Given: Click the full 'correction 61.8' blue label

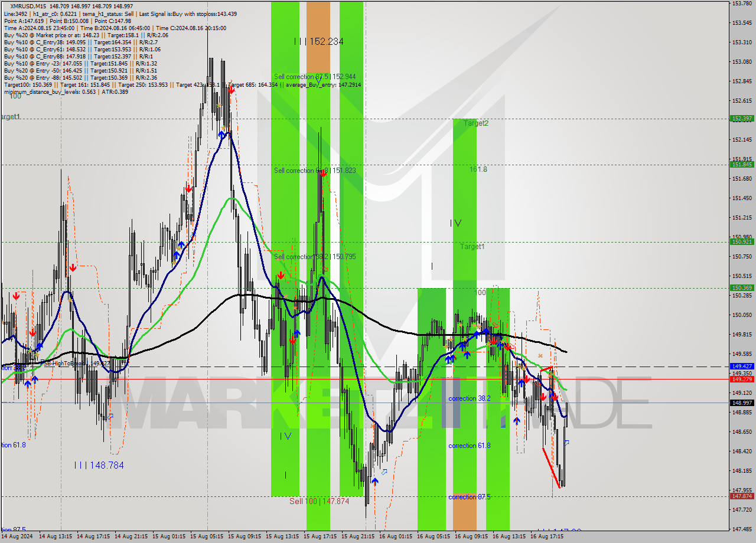Looking at the screenshot, I should 470,446.
